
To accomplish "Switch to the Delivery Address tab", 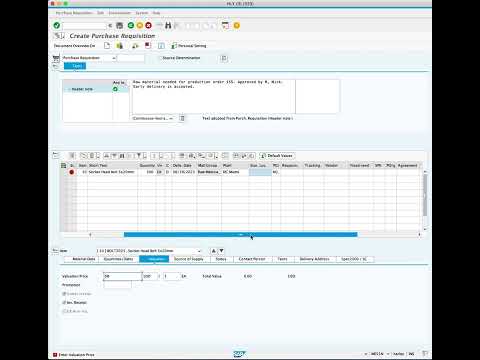I will coord(314,259).
